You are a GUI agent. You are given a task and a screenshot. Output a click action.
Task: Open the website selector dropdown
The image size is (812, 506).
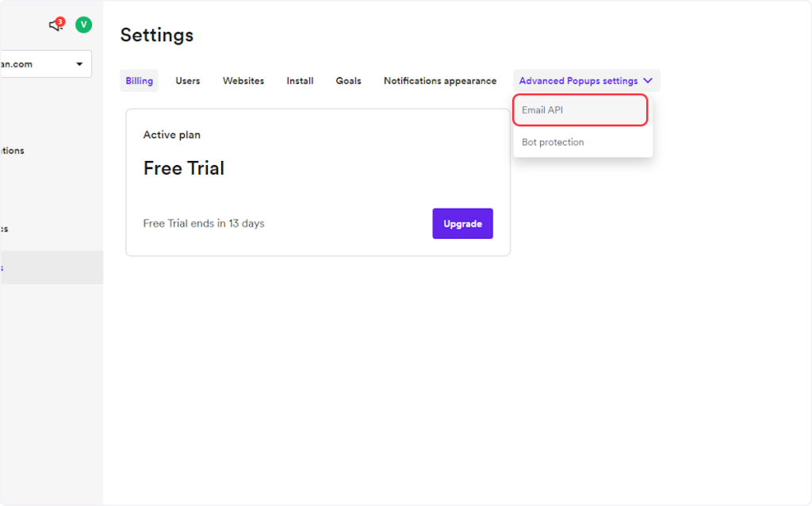44,64
